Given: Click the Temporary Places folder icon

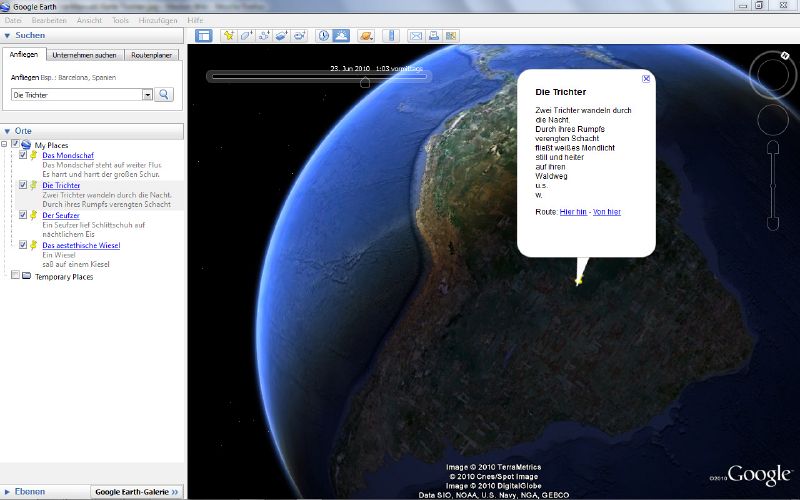Looking at the screenshot, I should (x=26, y=276).
